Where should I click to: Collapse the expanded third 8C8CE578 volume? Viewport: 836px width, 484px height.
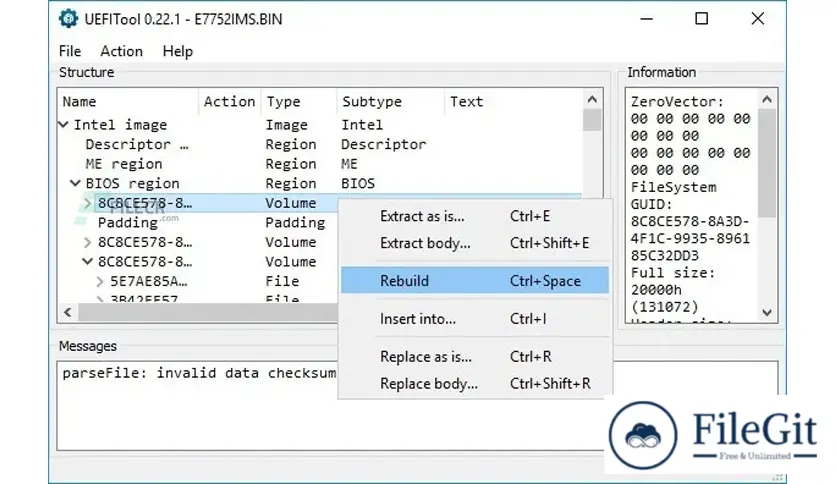[87, 262]
